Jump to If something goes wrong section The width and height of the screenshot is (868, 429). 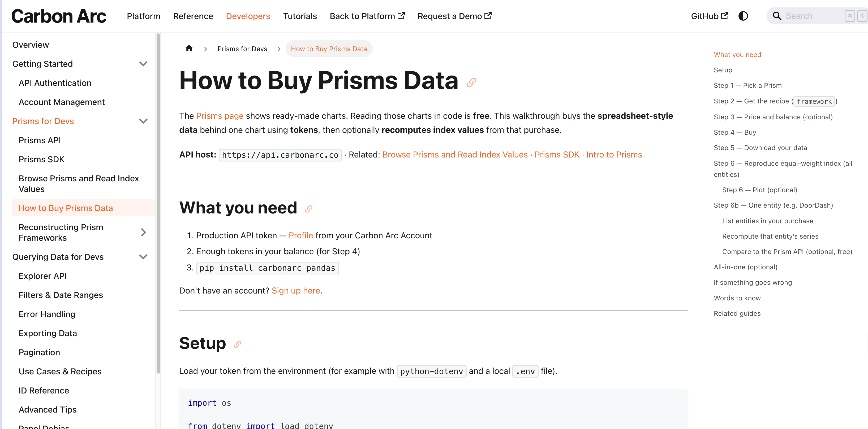[753, 282]
